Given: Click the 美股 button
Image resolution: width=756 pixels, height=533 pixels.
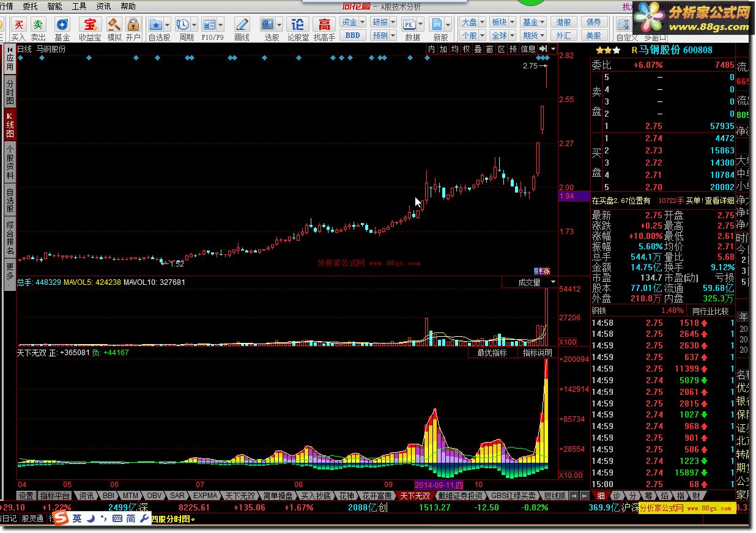Looking at the screenshot, I should click(593, 35).
